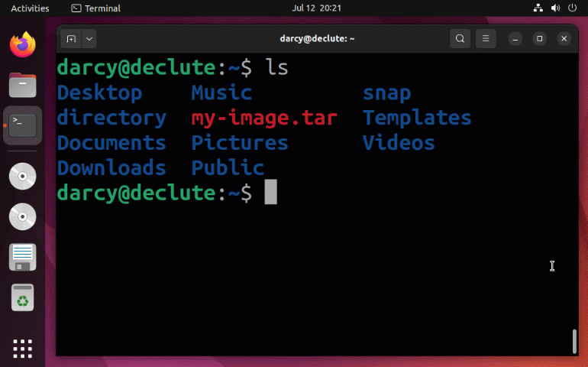Open the system status menu via the power icon
Screen dimensions: 588x367
click(573, 8)
